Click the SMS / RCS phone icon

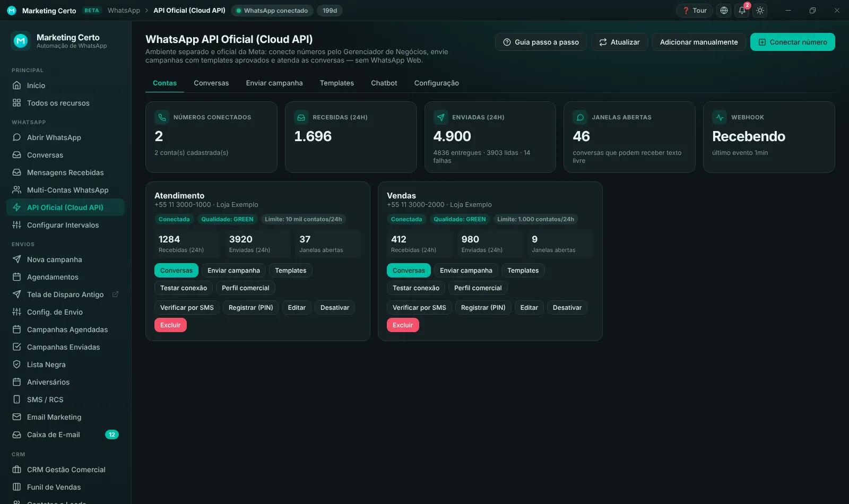click(16, 399)
